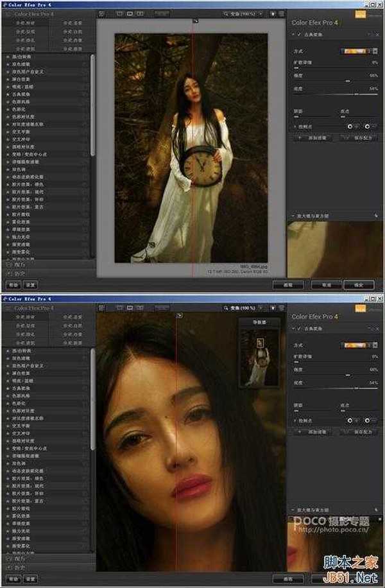
Task: Click Help button at bottom of bottom window
Action: (13, 579)
